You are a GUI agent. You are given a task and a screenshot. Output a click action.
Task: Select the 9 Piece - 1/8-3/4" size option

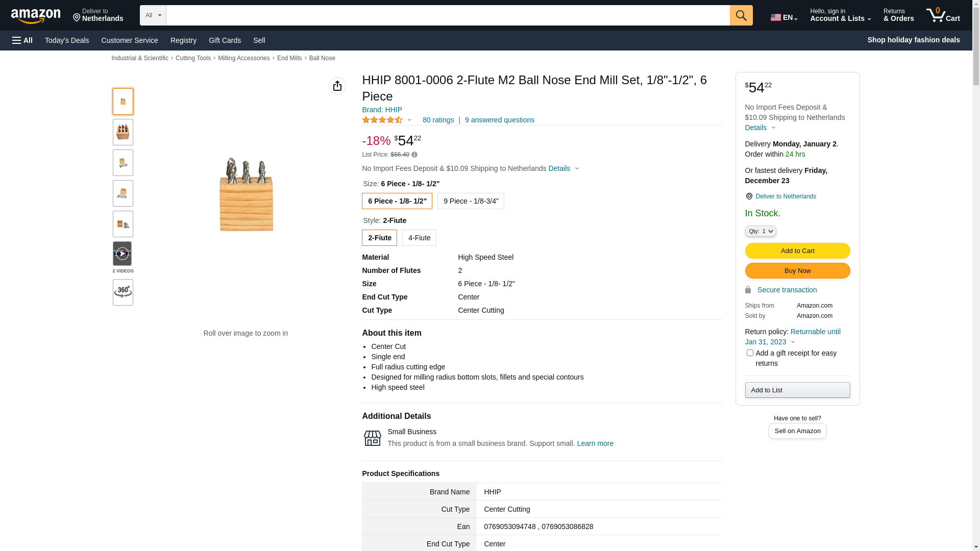coord(471,201)
